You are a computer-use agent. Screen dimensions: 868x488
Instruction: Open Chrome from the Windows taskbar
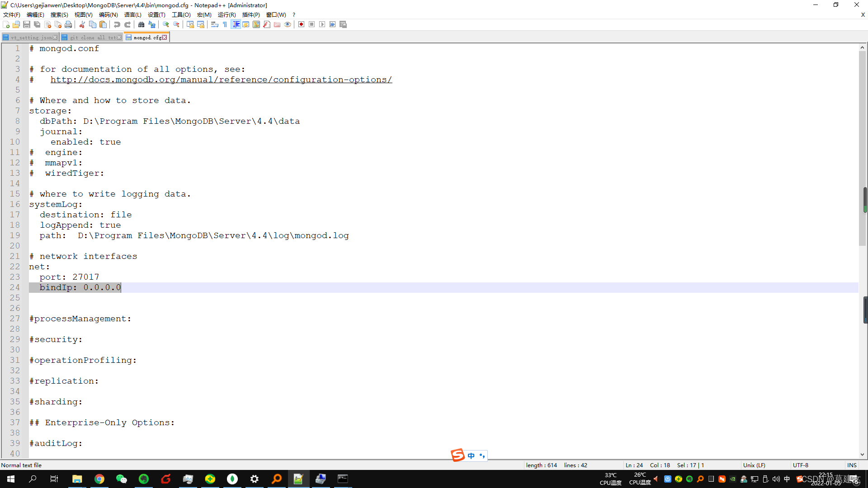(99, 479)
